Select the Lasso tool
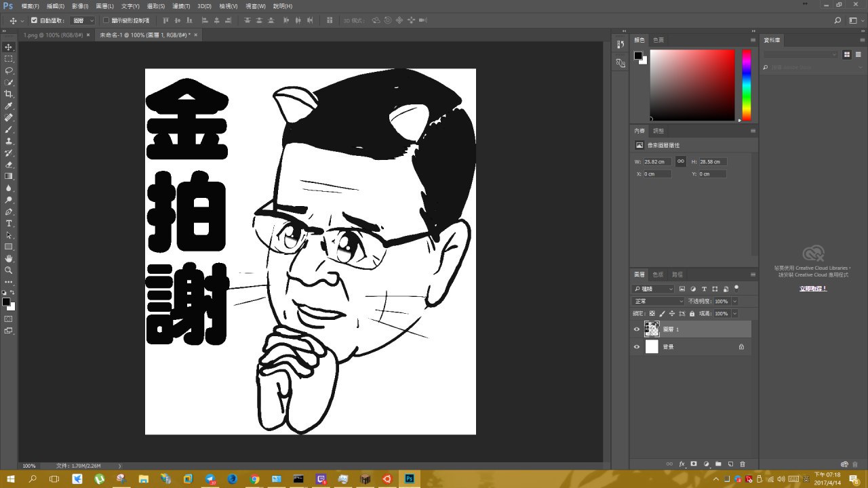The width and height of the screenshot is (868, 488). click(x=9, y=70)
